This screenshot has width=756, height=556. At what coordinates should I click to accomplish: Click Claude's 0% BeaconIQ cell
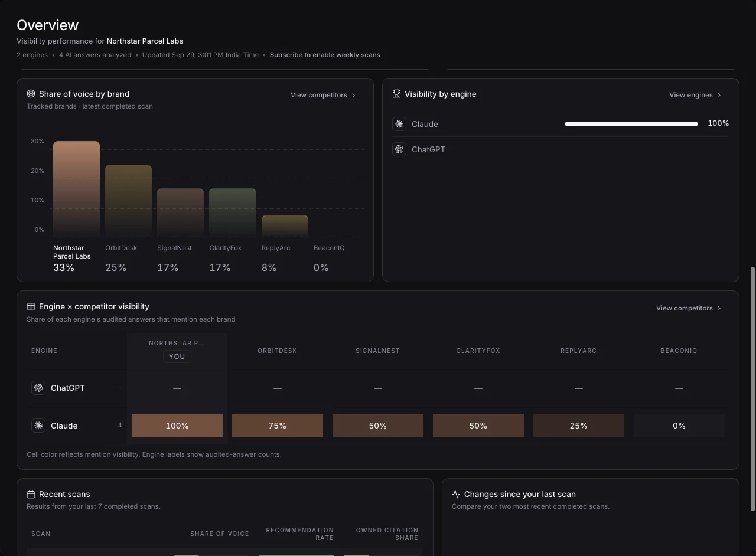[679, 426]
